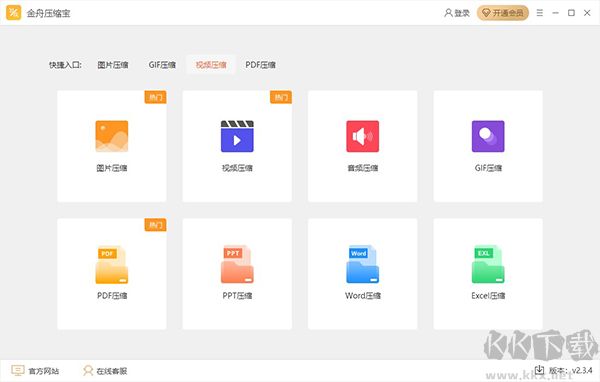Select the PDF压缩 quick entry tab
The width and height of the screenshot is (600, 382).
point(261,65)
